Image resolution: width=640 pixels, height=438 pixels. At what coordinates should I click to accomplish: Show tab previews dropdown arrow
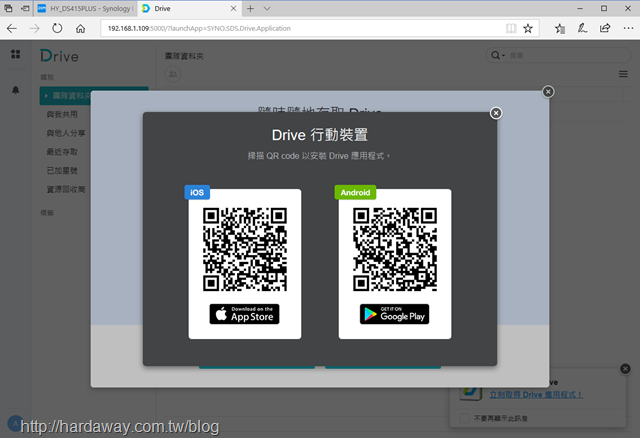(267, 9)
